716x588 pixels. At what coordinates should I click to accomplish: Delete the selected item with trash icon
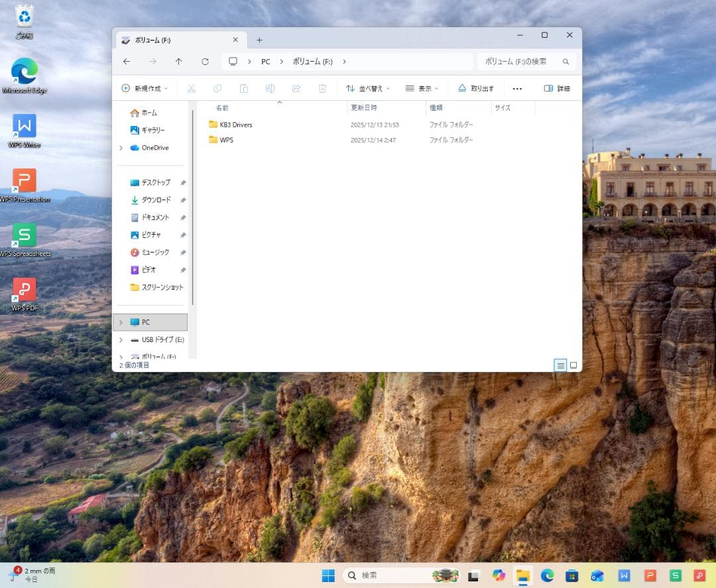click(x=323, y=88)
